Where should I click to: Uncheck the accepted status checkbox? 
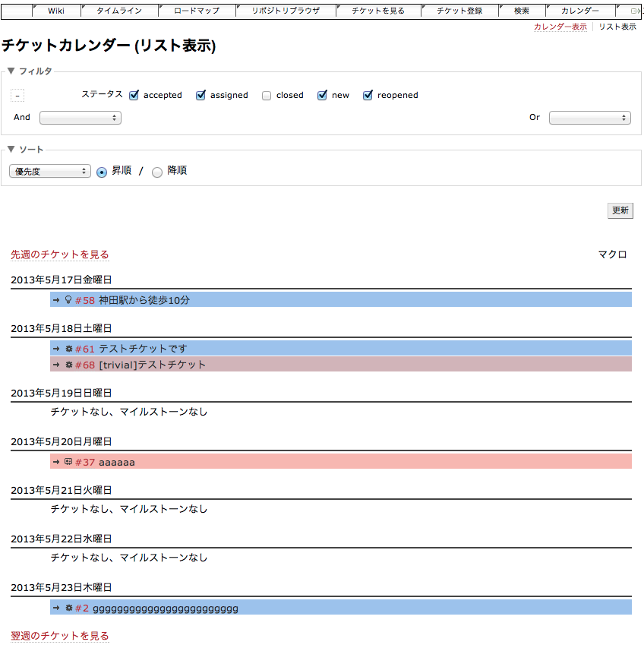click(x=134, y=96)
